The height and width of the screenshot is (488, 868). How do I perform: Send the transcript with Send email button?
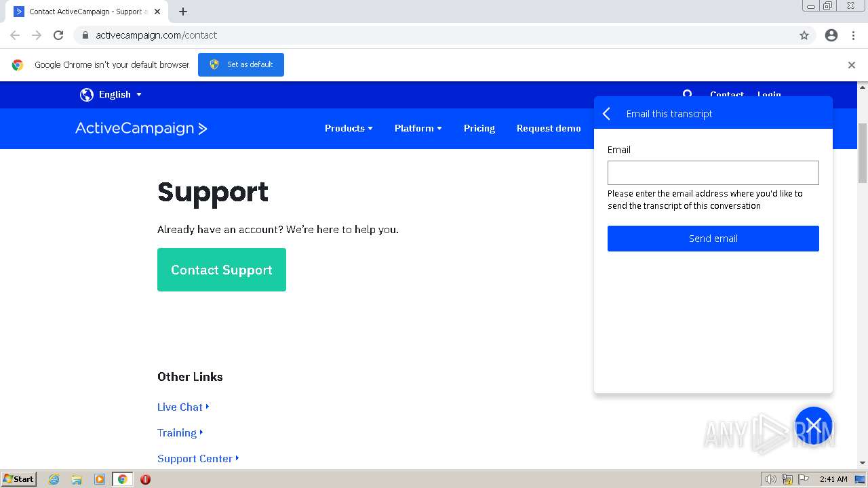tap(713, 239)
